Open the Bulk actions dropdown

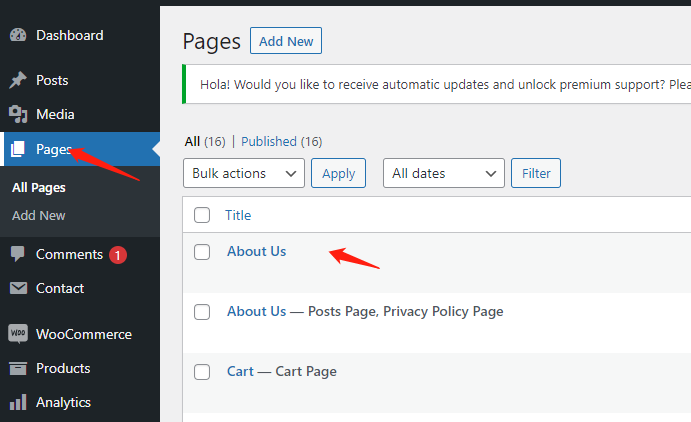click(244, 174)
